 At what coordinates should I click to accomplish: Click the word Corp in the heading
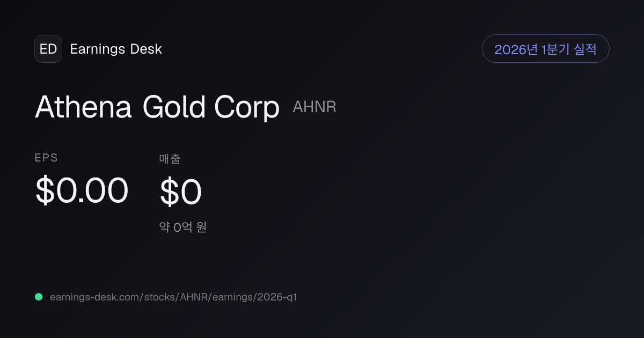(x=247, y=108)
